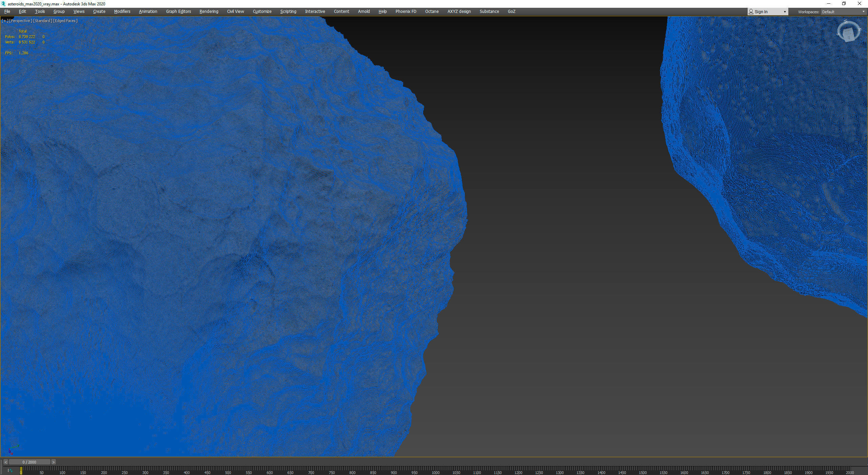The height and width of the screenshot is (475, 868).
Task: Open the Modifiers menu
Action: (x=122, y=12)
